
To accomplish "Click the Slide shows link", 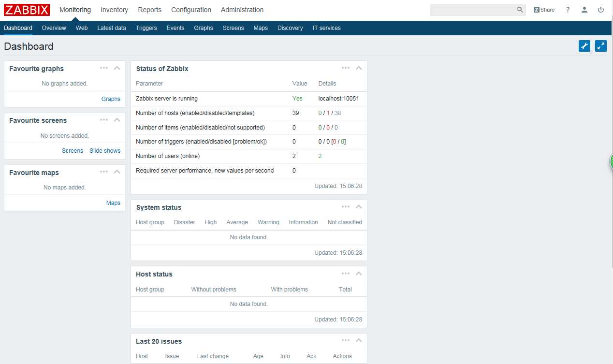I will tap(105, 151).
